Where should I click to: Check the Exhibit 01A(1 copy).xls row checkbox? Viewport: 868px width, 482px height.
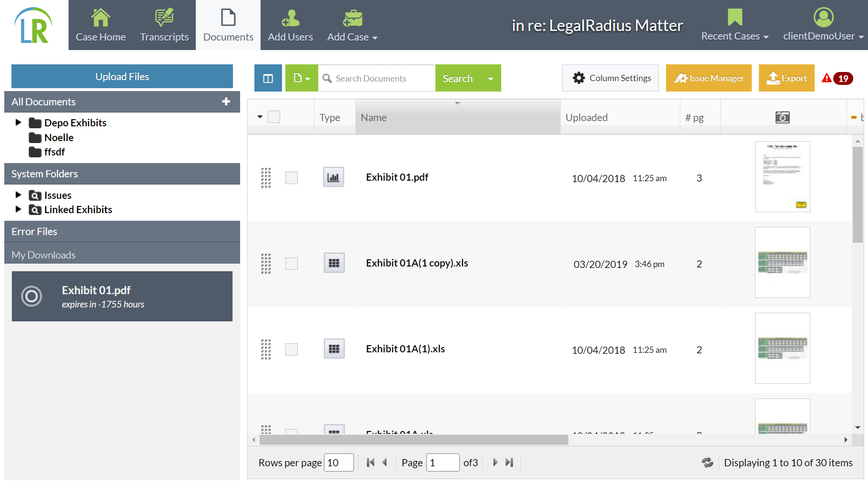(x=292, y=264)
